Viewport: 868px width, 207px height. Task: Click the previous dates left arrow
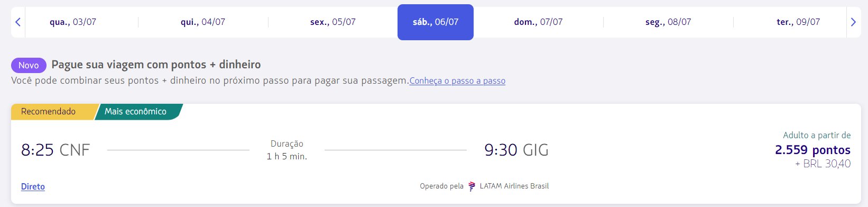18,22
